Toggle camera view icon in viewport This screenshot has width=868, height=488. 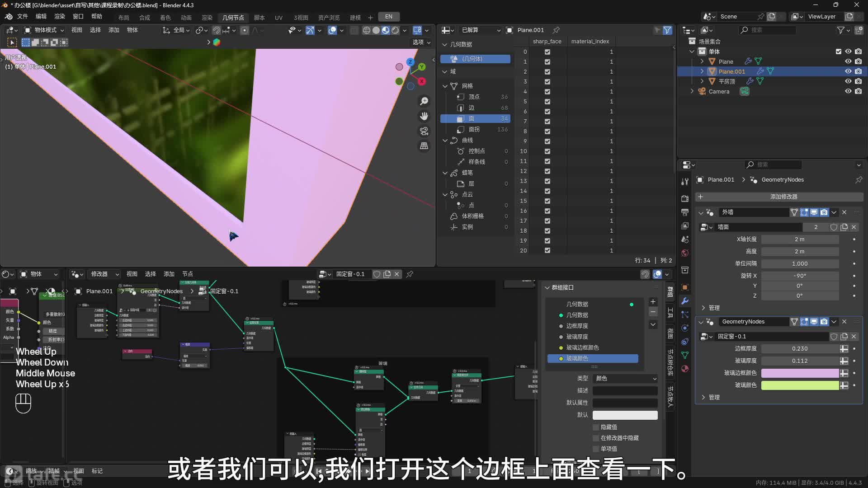tap(424, 131)
